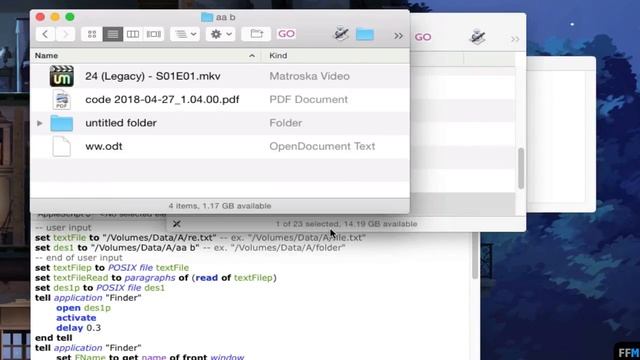
Task: Switch aa b window to icon view
Action: [92, 34]
